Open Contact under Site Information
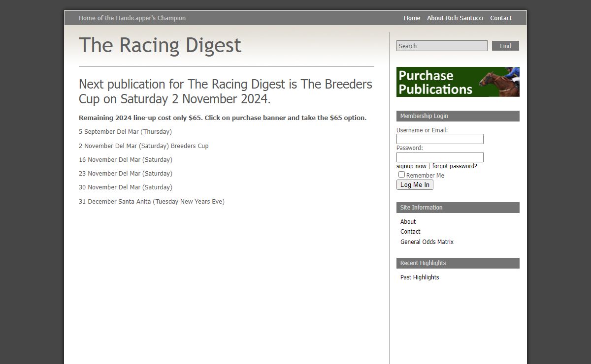The image size is (591, 364). coord(410,232)
